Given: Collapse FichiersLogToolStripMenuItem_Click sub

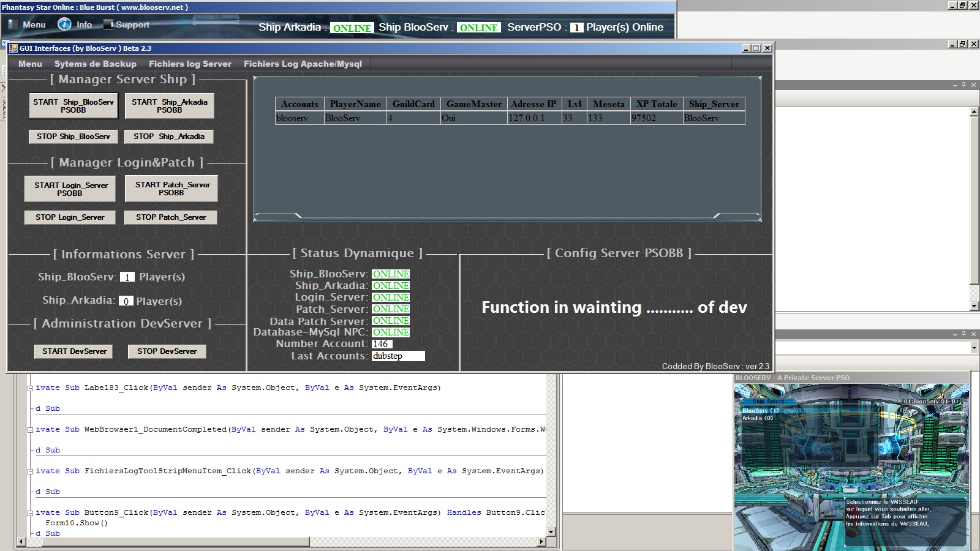Looking at the screenshot, I should (30, 471).
